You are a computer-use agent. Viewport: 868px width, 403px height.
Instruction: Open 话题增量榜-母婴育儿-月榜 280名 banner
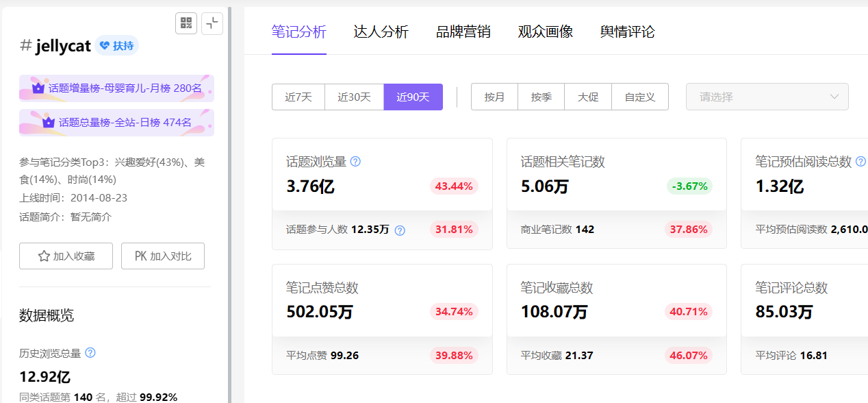pos(116,88)
